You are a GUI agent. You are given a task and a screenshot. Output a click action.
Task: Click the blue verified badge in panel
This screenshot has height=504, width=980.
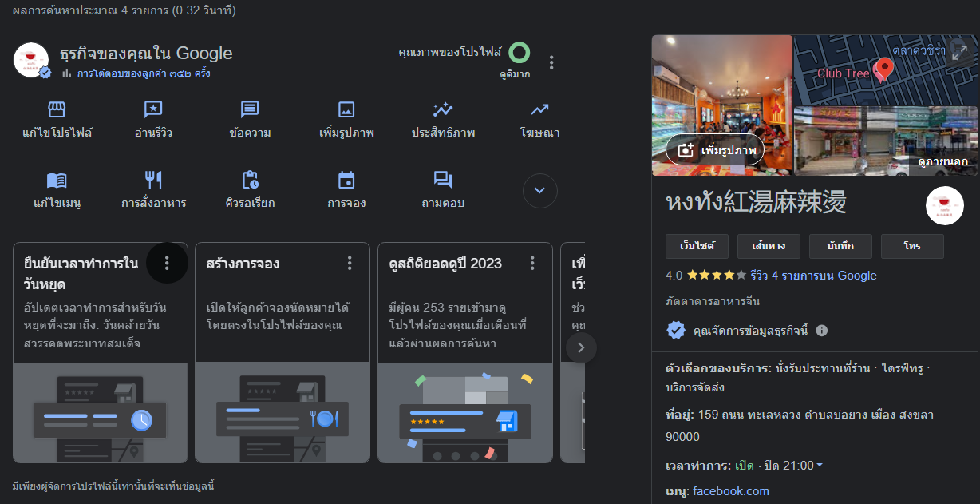pos(676,330)
